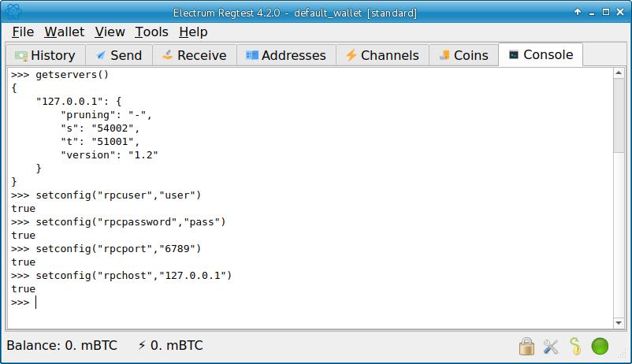Select the Addresses tab

point(285,55)
